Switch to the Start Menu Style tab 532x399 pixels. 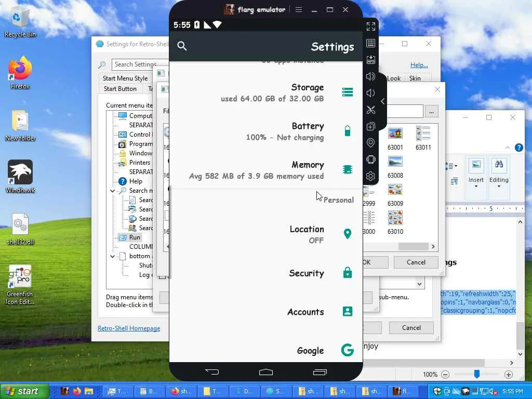[x=125, y=78]
